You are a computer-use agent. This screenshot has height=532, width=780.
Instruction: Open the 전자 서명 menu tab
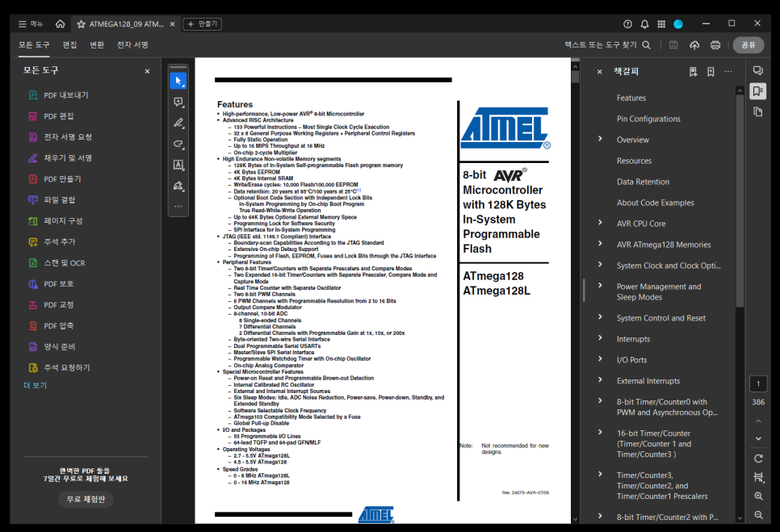[132, 44]
